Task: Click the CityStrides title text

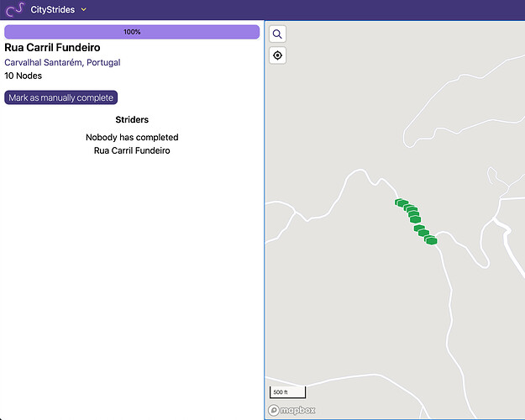Action: (53, 9)
